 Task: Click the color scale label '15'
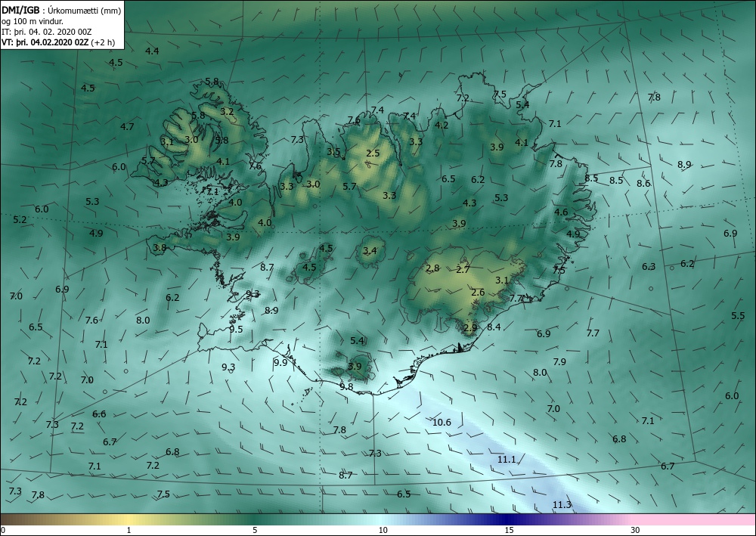pos(509,530)
